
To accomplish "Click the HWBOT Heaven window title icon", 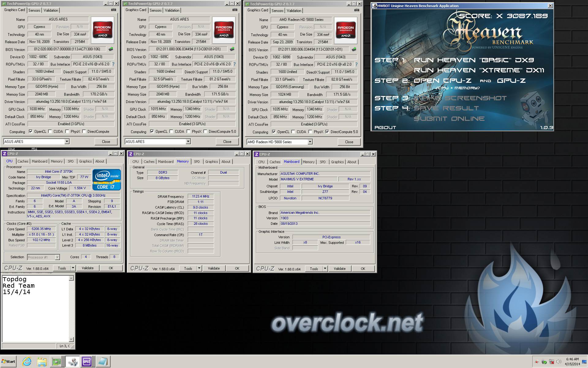I will coord(375,6).
